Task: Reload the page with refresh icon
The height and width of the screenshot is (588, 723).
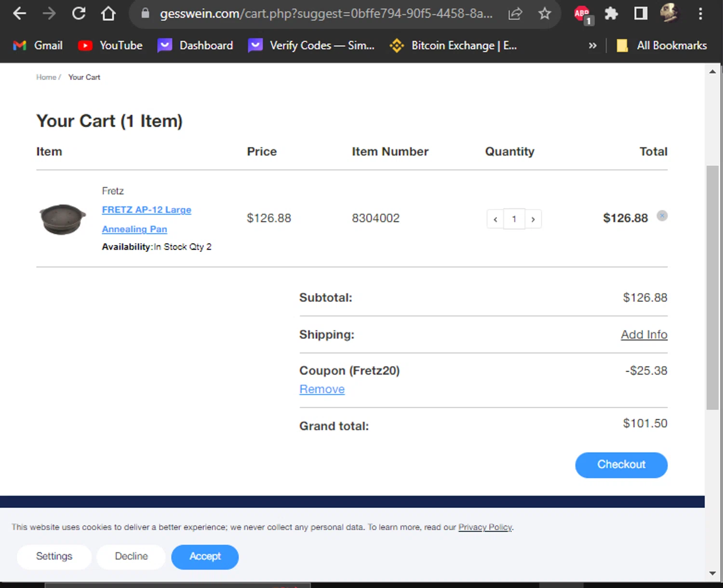Action: (79, 13)
